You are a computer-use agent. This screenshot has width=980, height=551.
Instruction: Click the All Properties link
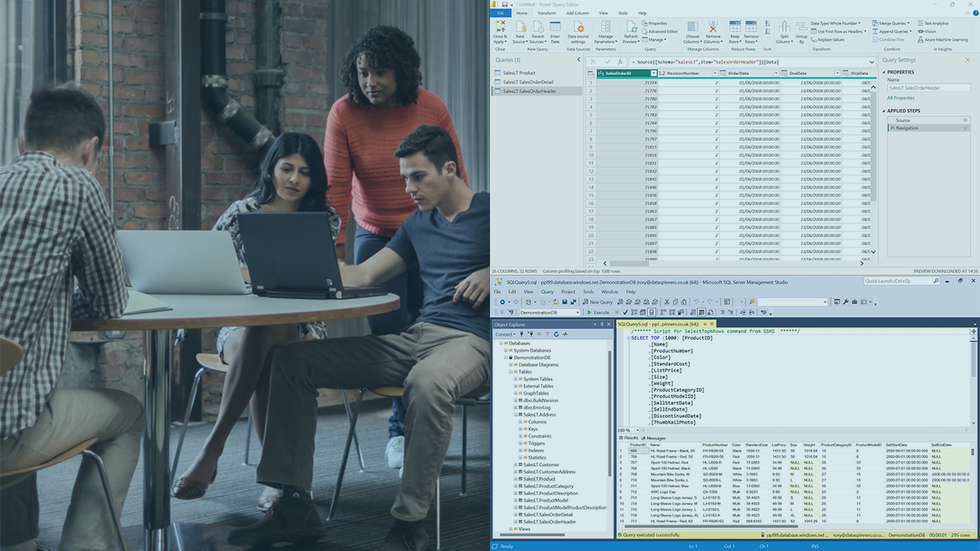[900, 98]
